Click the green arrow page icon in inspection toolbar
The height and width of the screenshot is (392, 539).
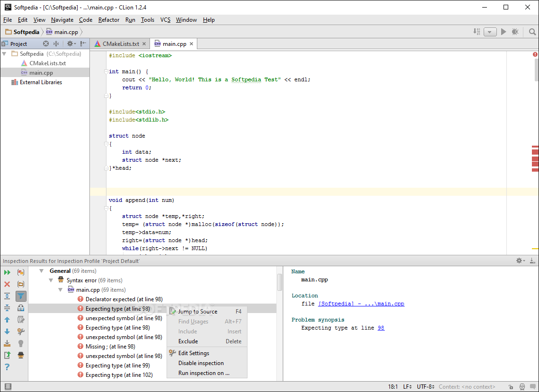click(7, 355)
